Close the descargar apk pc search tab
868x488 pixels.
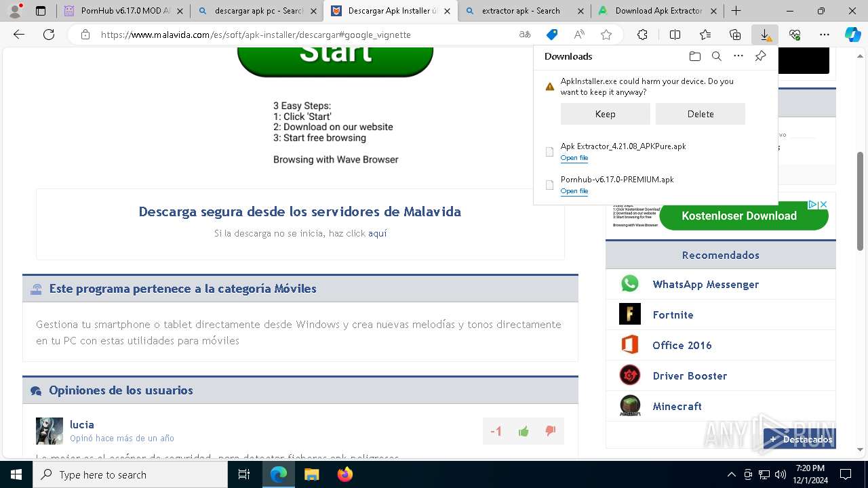tap(315, 11)
